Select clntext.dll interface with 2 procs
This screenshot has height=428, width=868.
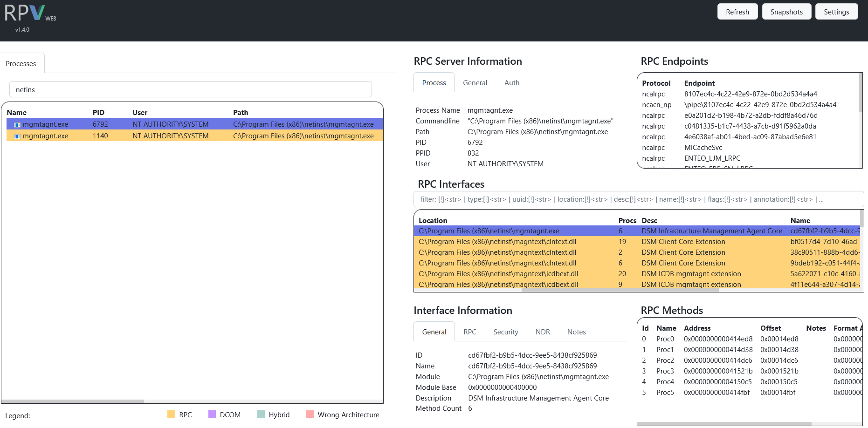637,252
